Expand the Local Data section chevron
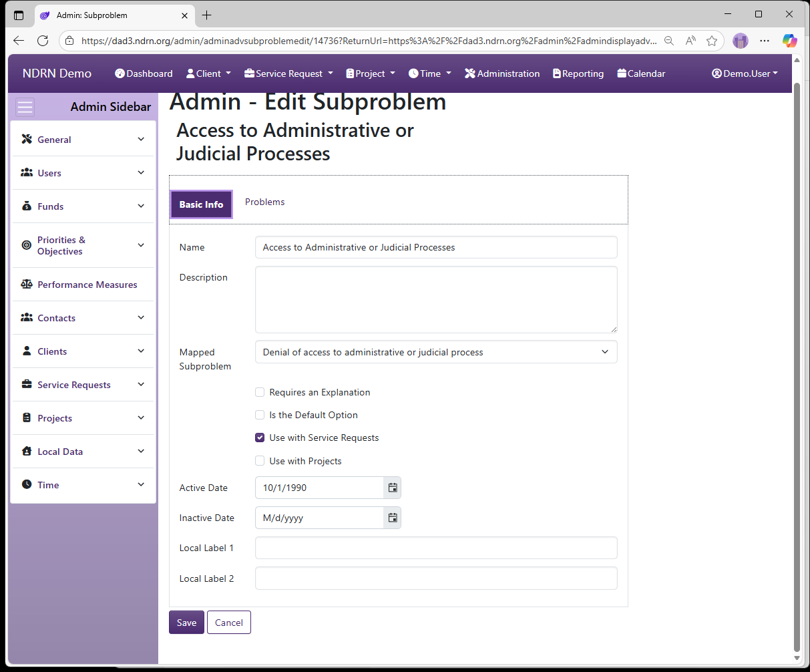The width and height of the screenshot is (810, 672). click(141, 451)
